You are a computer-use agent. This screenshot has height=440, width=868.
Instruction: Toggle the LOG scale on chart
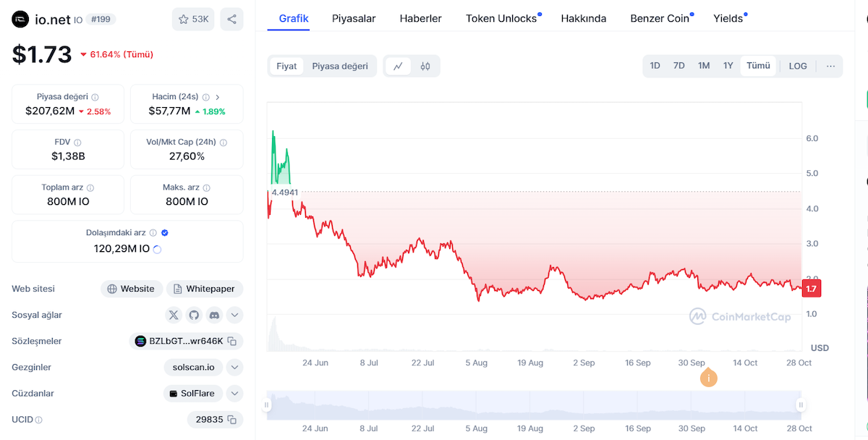pyautogui.click(x=798, y=66)
